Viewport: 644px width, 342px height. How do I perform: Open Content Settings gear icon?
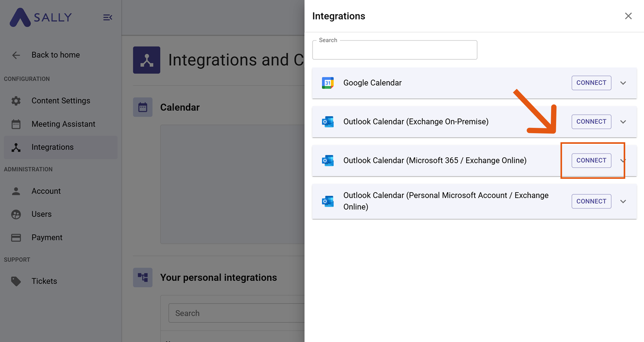(x=16, y=101)
